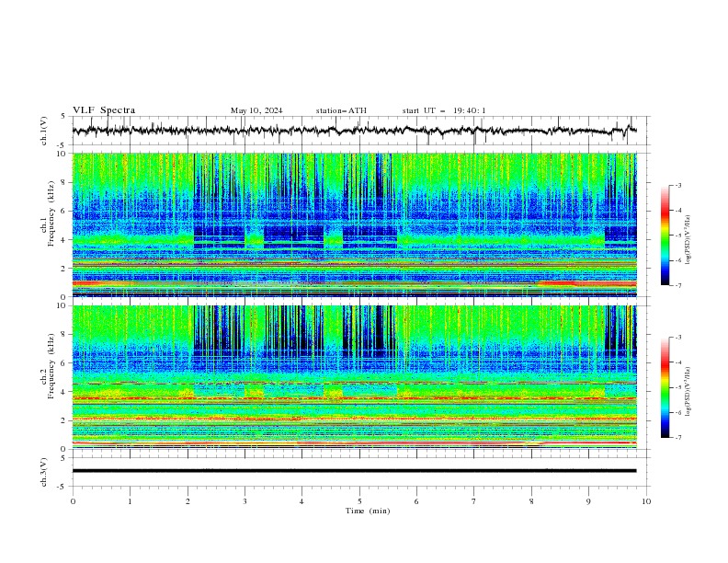
Task: Click time-axis tick label "3" at bottom
Action: (245, 501)
